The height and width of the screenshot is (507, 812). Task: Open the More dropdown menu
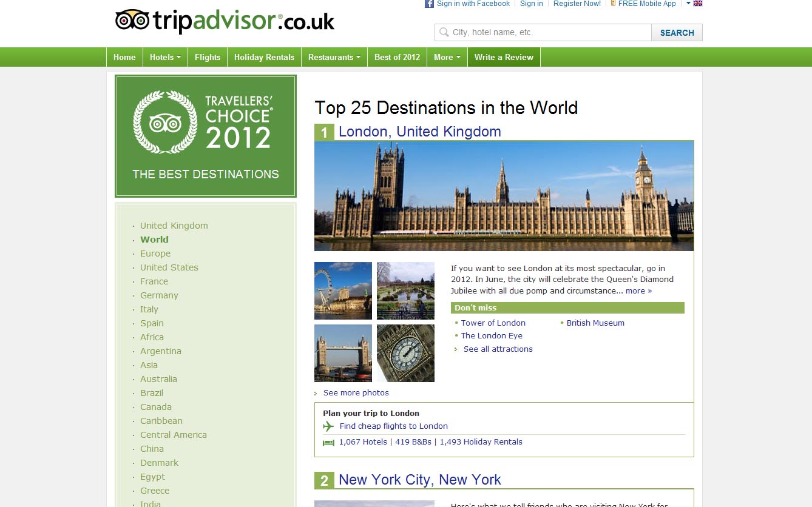tap(447, 57)
